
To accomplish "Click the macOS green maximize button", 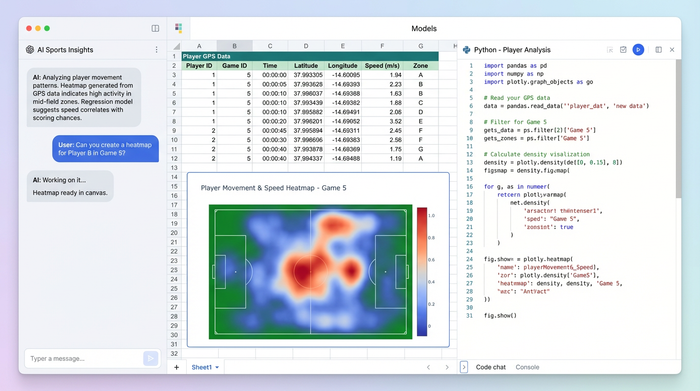I will (47, 28).
